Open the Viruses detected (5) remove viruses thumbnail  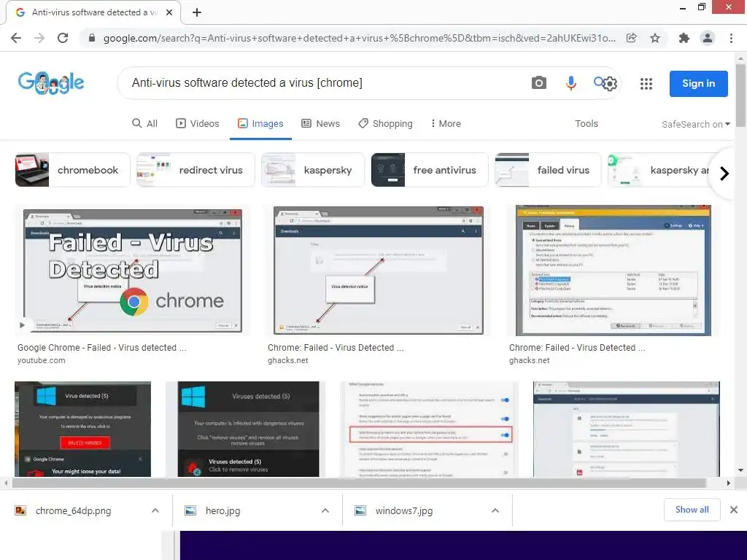point(248,429)
